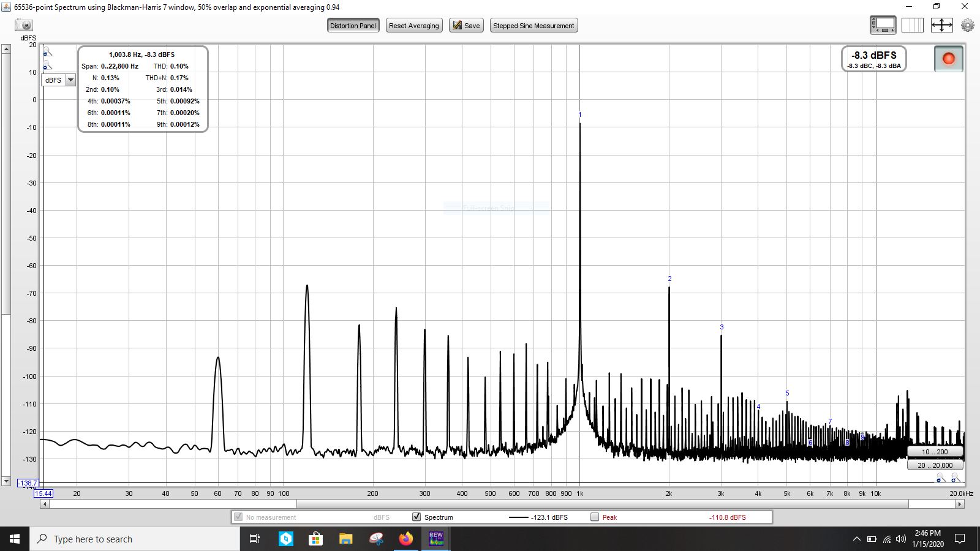This screenshot has height=551, width=980.
Task: Click the 1,003.8 Hz fundamental readout
Action: (141, 54)
